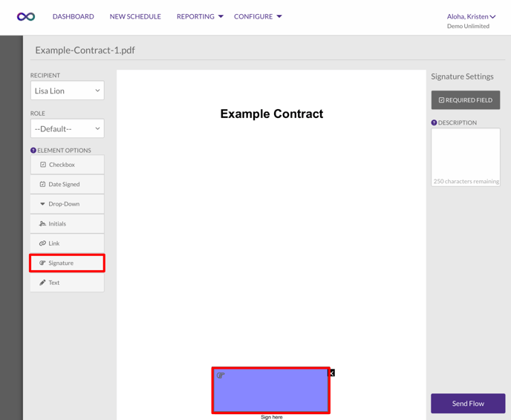This screenshot has height=420, width=511.
Task: Click into the Description text box
Action: [466, 153]
